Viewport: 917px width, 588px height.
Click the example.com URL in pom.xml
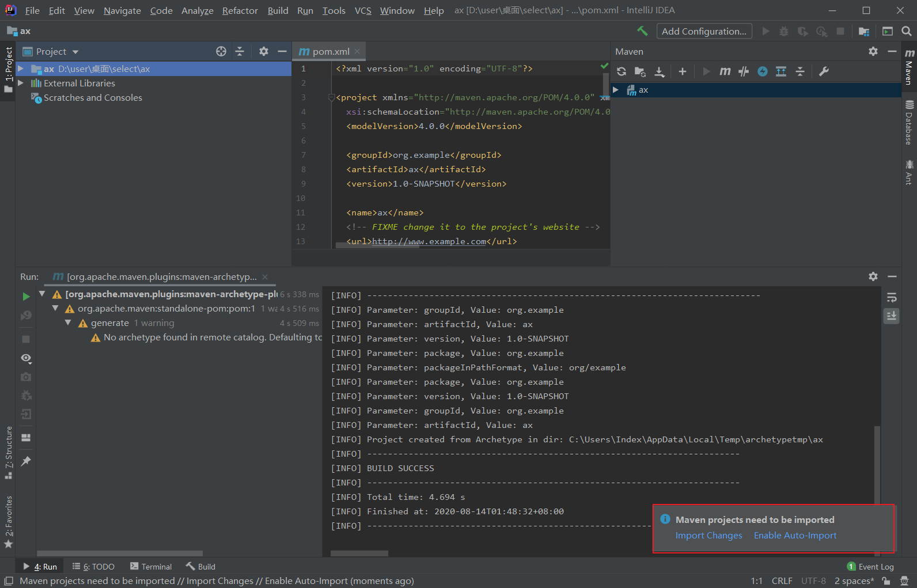click(429, 241)
